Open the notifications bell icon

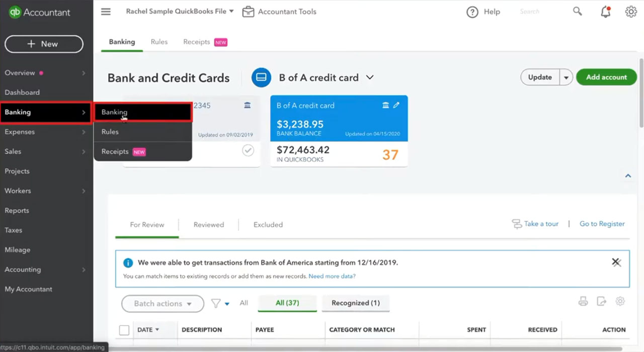[606, 12]
